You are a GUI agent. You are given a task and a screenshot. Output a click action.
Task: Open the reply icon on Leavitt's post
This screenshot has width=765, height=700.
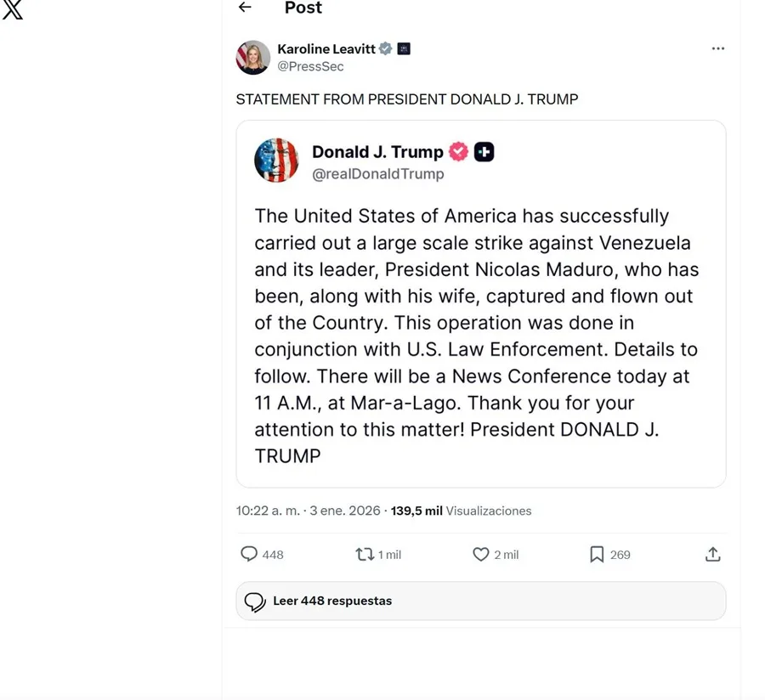(x=251, y=554)
